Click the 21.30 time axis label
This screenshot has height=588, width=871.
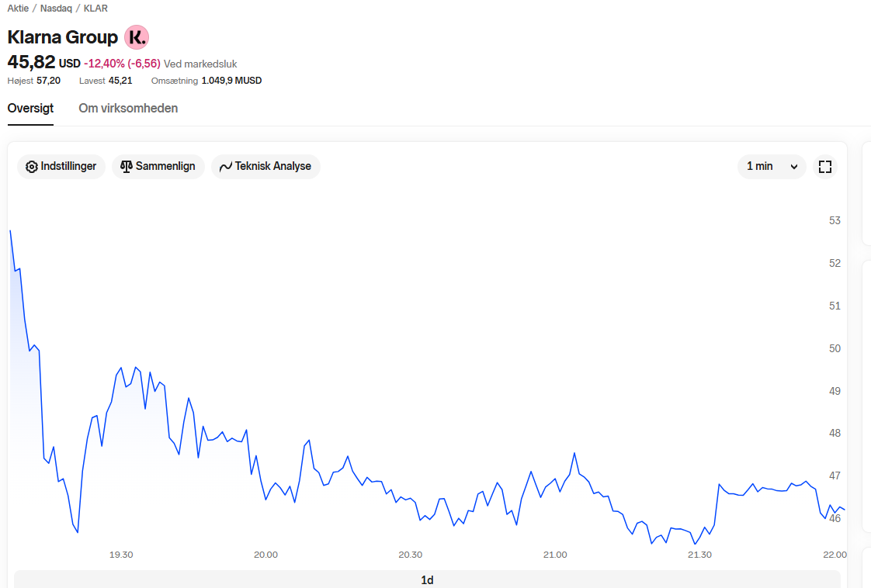click(699, 555)
